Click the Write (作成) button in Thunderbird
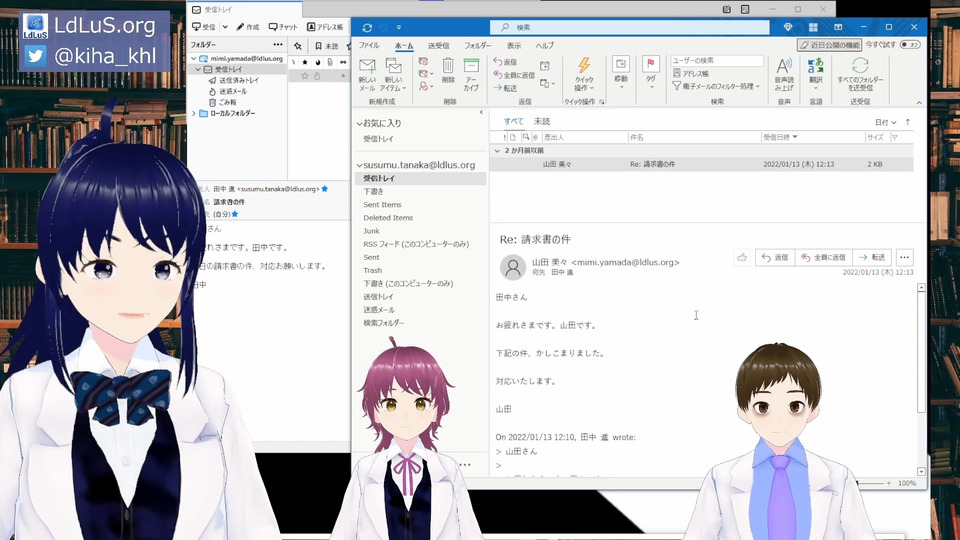 coord(247,27)
